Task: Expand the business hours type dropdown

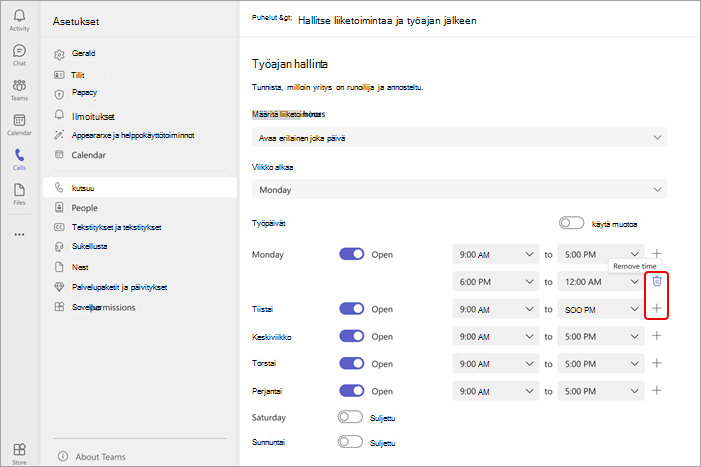Action: (x=460, y=138)
